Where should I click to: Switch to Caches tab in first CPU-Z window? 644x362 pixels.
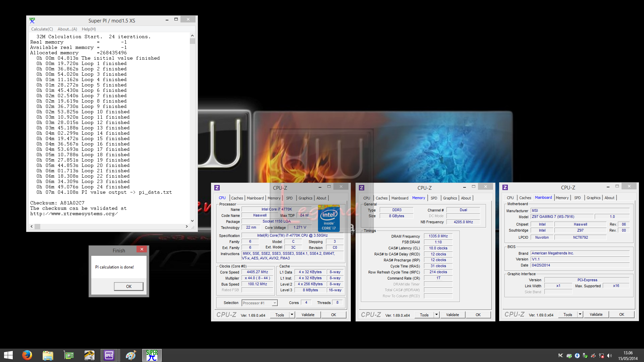[x=237, y=198]
